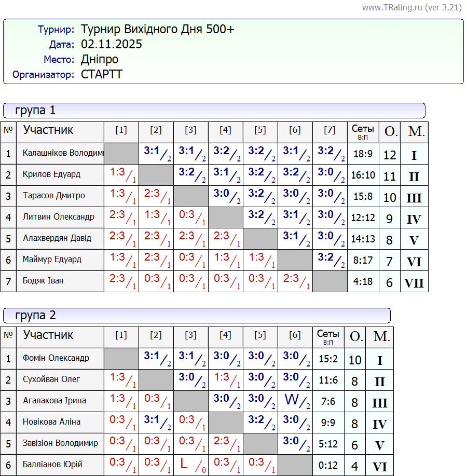Open Фомін Олександр's player entry

point(56,358)
